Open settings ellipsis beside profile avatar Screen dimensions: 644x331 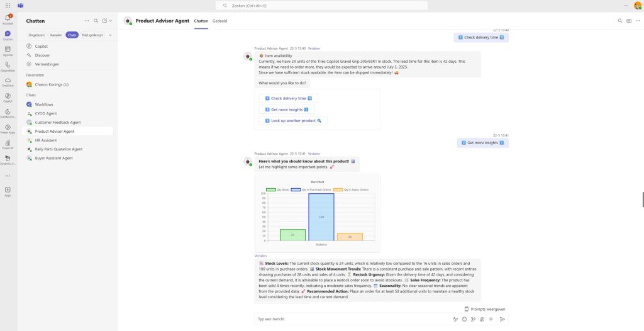pos(626,5)
